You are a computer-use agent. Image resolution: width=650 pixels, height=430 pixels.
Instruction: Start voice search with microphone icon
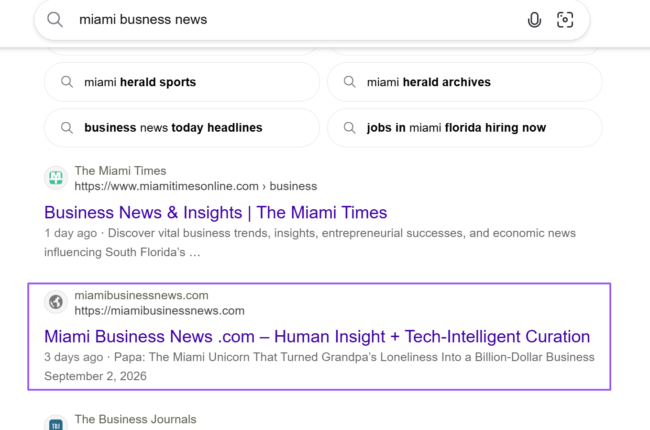tap(534, 19)
